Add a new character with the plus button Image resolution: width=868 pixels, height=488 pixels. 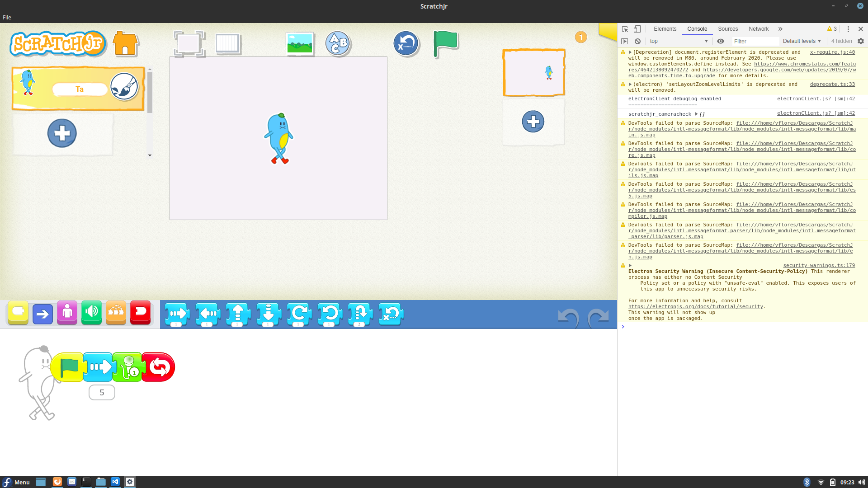pyautogui.click(x=62, y=133)
